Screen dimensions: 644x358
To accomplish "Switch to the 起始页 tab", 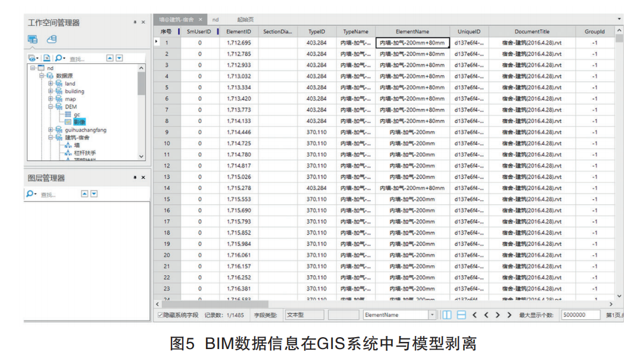I will pos(245,19).
